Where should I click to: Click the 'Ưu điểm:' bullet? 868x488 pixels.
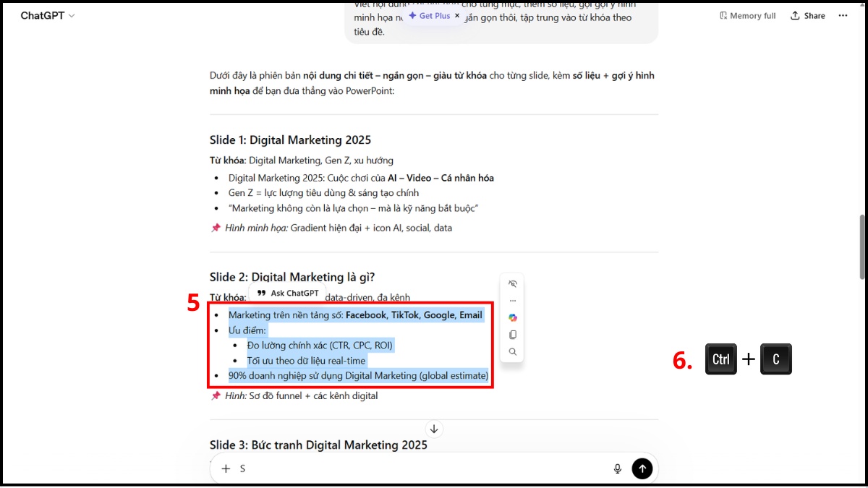coord(247,330)
